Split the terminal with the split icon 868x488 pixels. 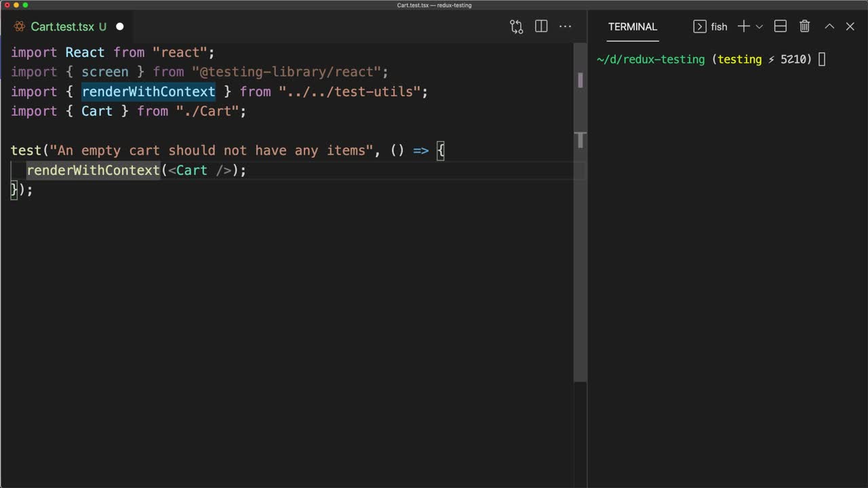point(780,26)
